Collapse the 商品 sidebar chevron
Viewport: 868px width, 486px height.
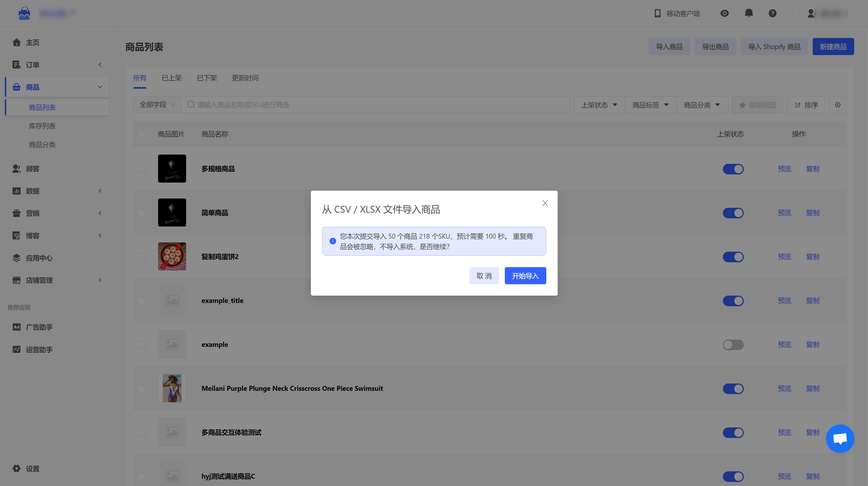100,87
